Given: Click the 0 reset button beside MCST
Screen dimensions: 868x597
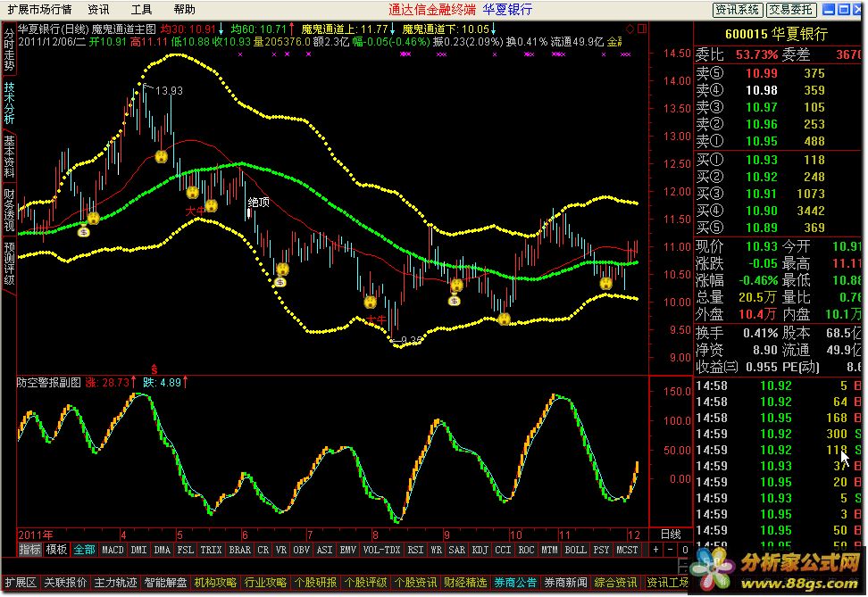Looking at the screenshot, I should 685,550.
